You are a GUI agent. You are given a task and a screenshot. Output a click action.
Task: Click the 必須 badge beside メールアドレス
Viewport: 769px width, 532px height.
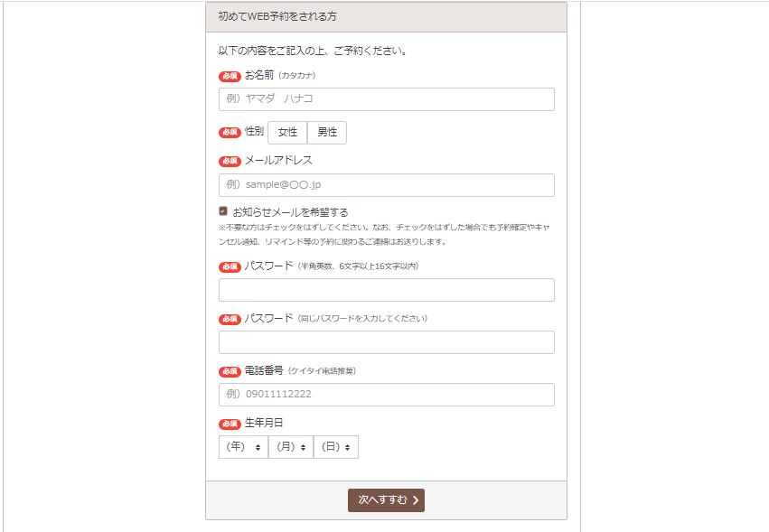pyautogui.click(x=230, y=161)
